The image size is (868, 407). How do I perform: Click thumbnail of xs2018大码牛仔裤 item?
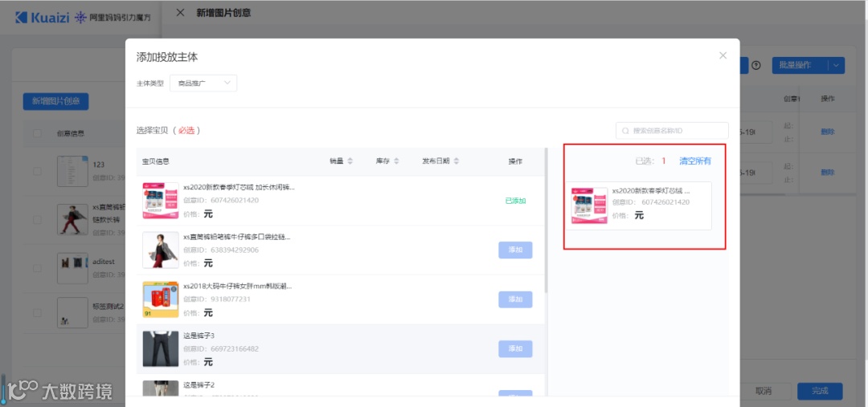161,299
